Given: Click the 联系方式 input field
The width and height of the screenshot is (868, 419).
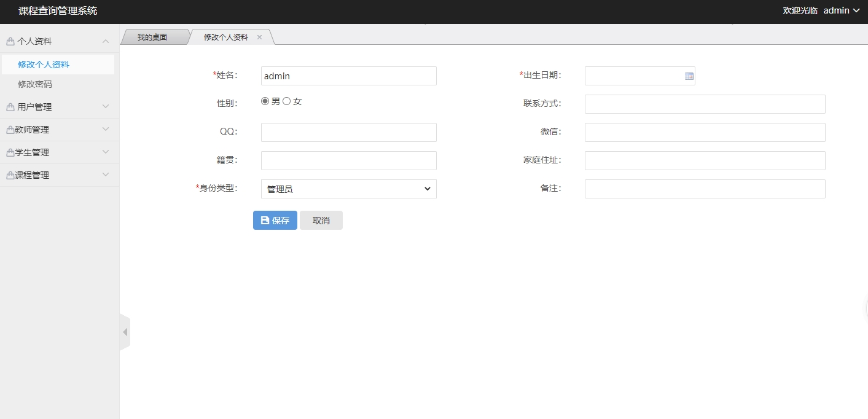Looking at the screenshot, I should 705,104.
